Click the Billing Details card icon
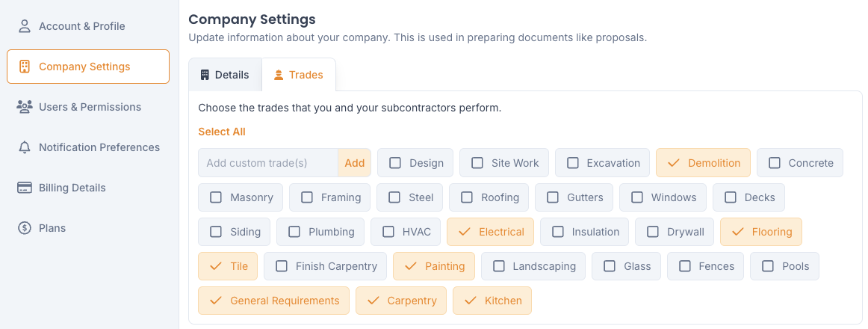 [x=25, y=188]
